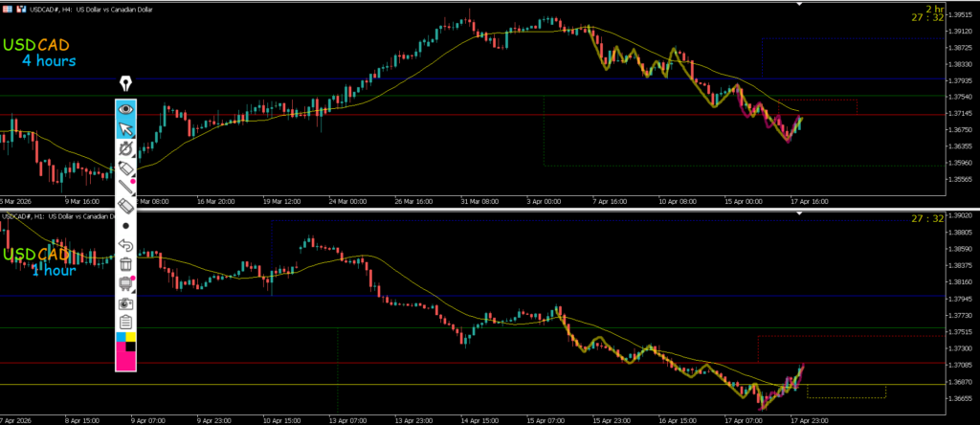The height and width of the screenshot is (425, 980).
Task: Click the black dot brush size button
Action: click(125, 226)
